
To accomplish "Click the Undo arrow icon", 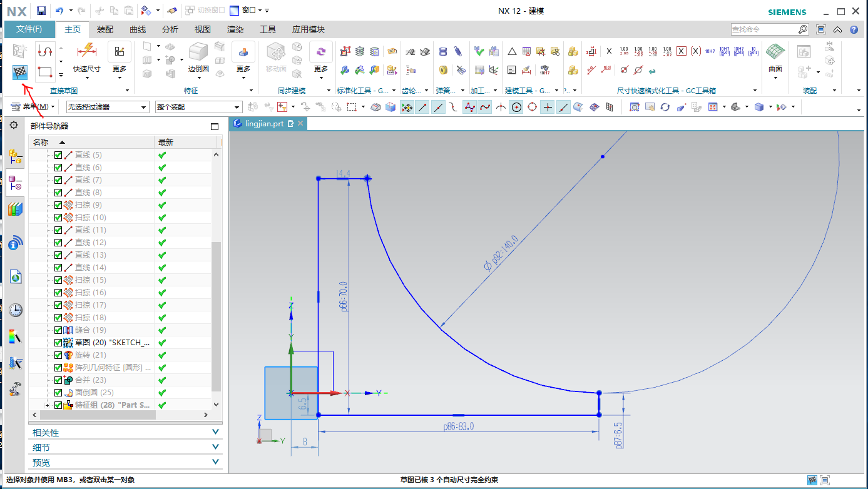I will (x=59, y=11).
